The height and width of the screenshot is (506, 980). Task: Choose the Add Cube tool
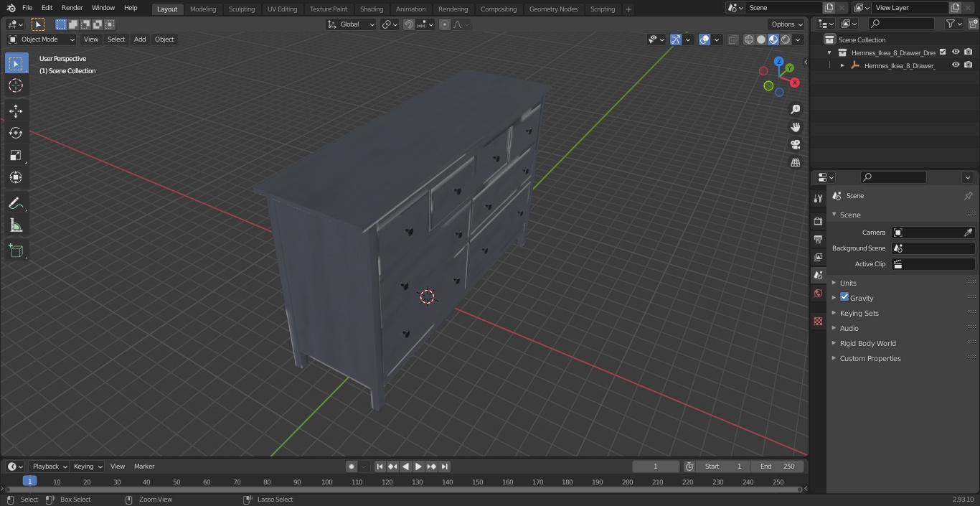point(16,250)
